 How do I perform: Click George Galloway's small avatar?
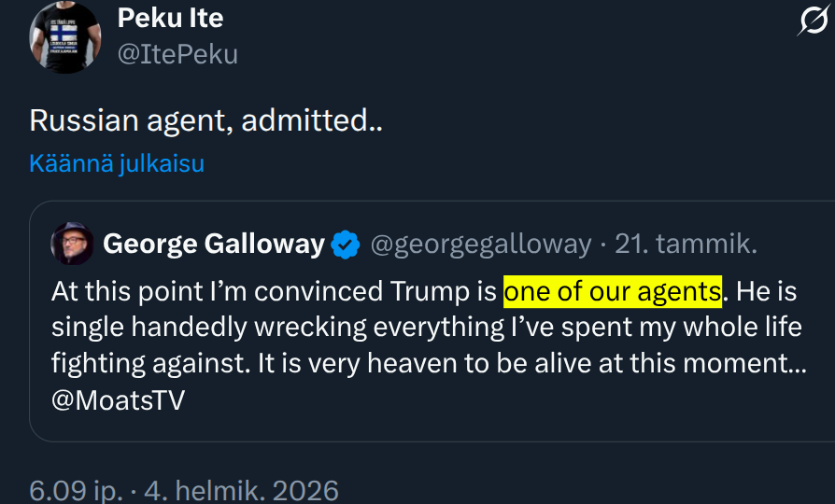(72, 245)
